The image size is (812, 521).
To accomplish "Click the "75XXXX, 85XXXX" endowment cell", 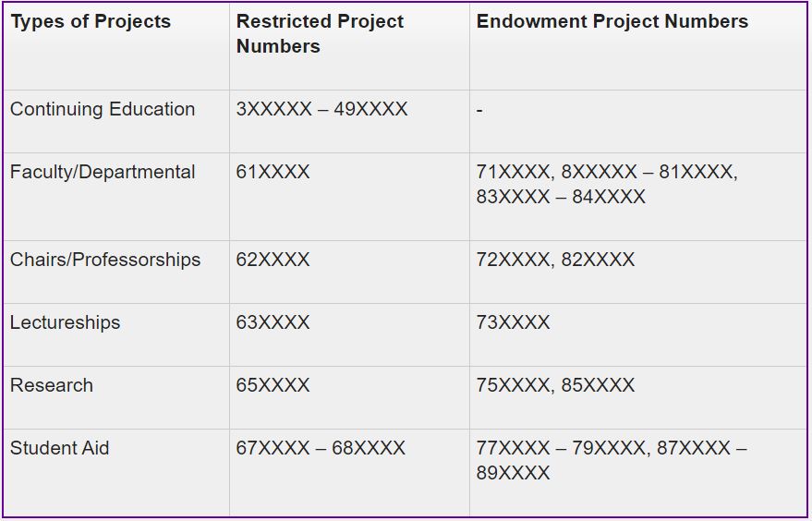I will (555, 386).
